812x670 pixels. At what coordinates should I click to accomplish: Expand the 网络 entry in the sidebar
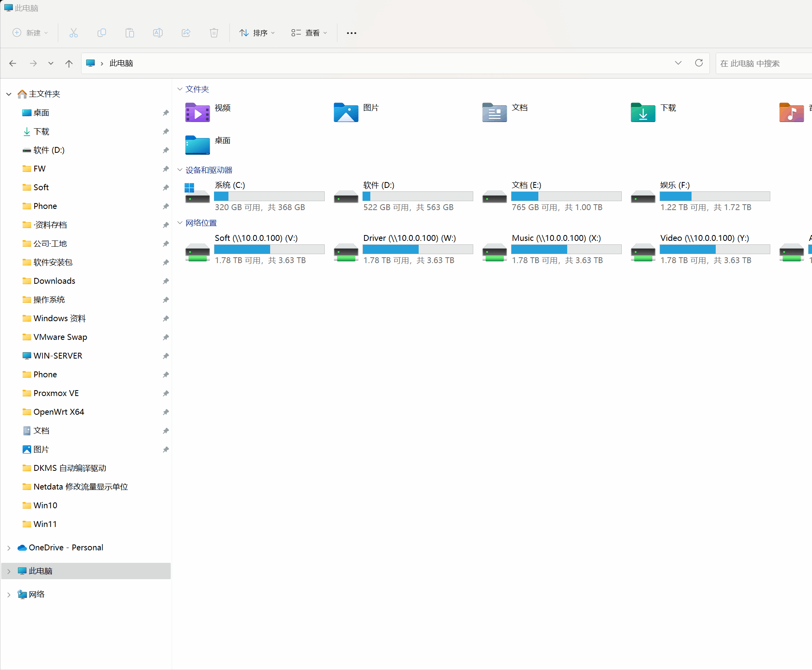[9, 594]
